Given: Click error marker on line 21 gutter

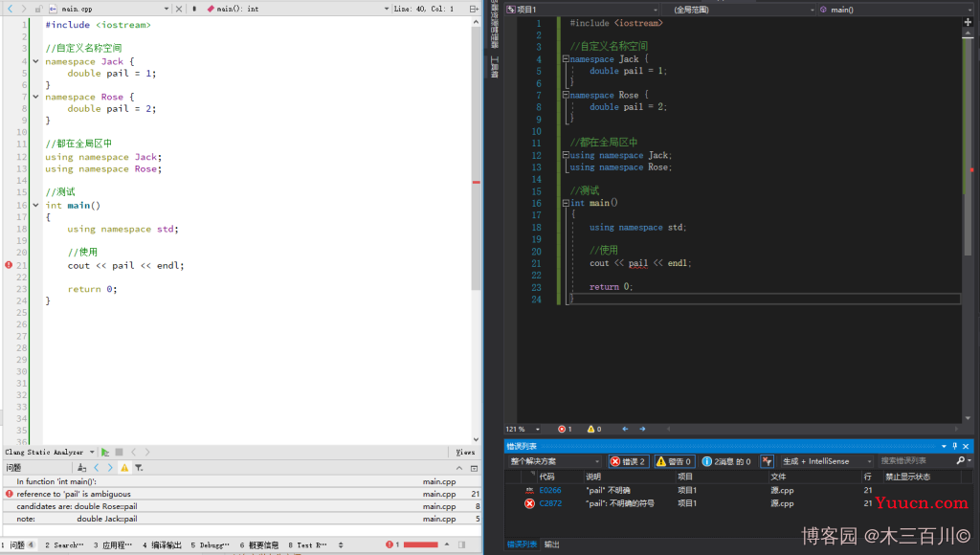Looking at the screenshot, I should [x=9, y=265].
